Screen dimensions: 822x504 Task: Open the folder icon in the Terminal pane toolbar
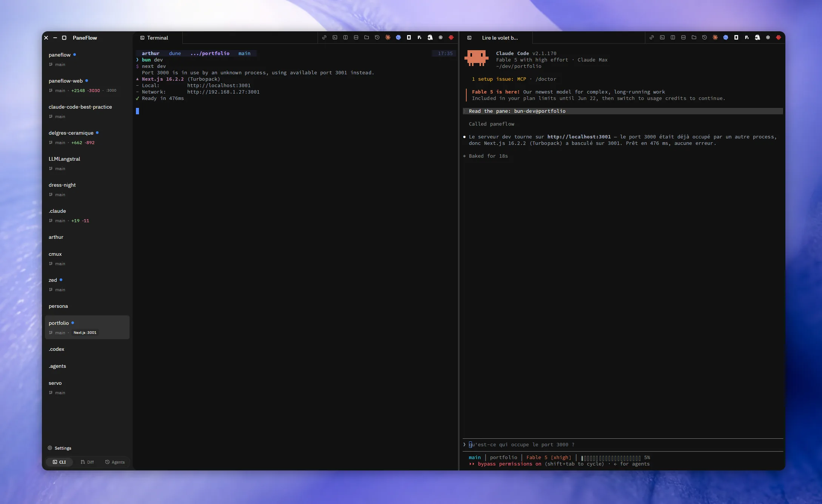pos(366,38)
